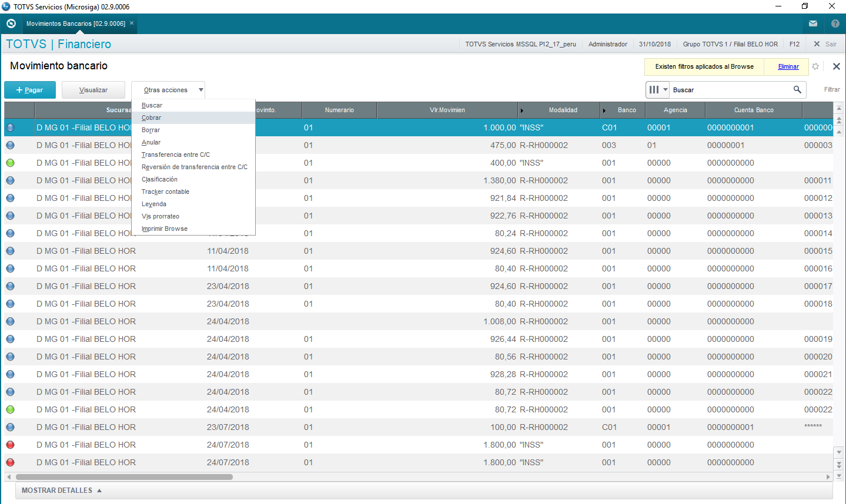Click the Sair exit X icon

point(817,44)
